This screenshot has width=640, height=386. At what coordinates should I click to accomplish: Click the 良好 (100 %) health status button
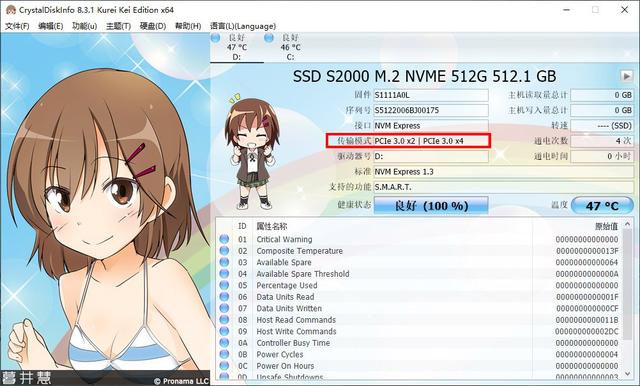[x=431, y=205]
